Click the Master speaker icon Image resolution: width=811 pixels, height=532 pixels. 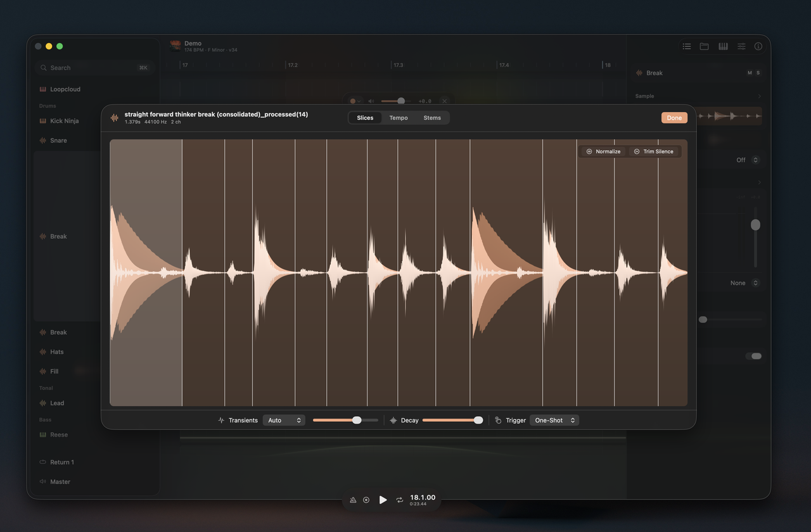coord(43,482)
